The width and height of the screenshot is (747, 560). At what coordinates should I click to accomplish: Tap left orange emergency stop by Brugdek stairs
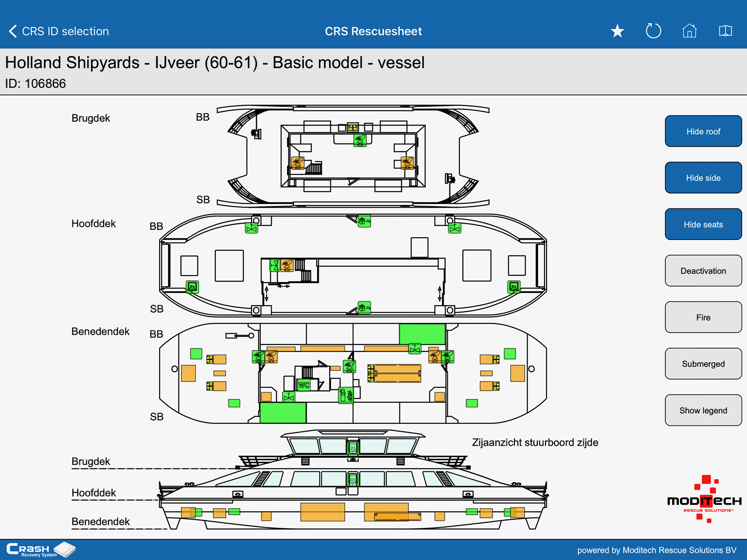[x=298, y=163]
